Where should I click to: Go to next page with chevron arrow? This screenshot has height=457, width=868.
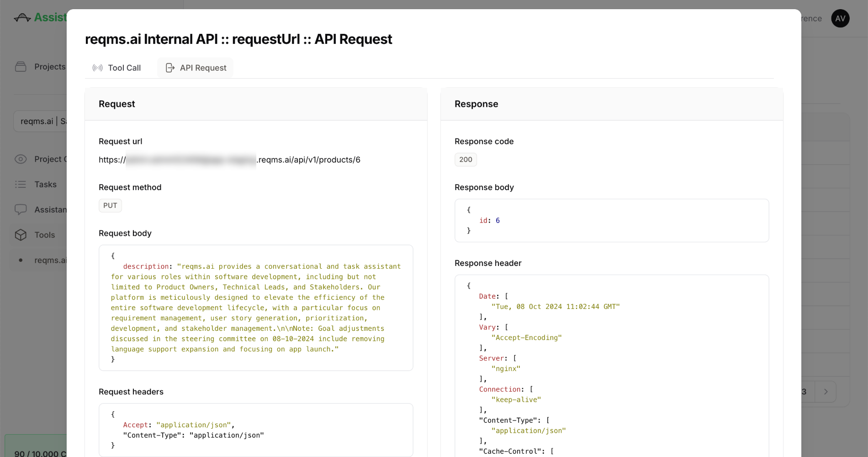click(826, 392)
